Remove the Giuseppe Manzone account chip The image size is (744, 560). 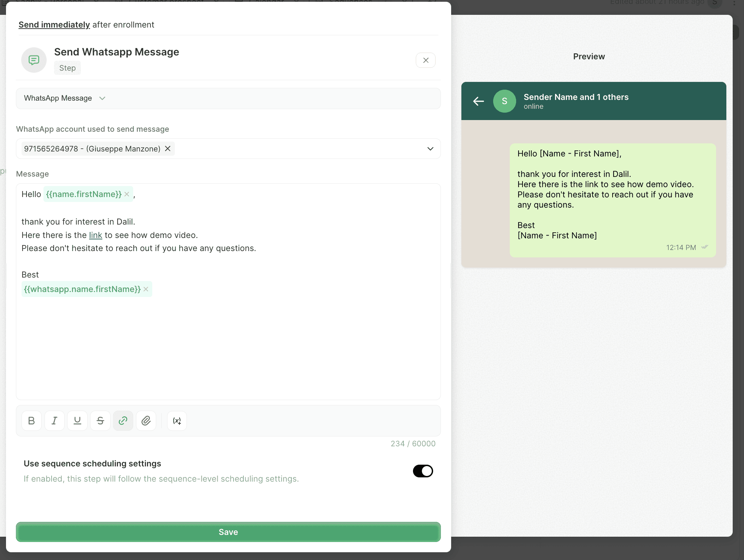point(168,149)
